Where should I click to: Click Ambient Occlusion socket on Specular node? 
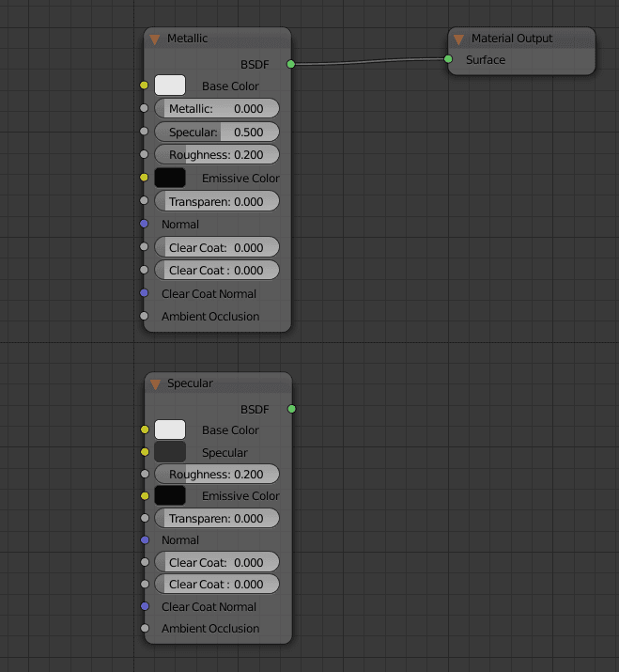(145, 628)
